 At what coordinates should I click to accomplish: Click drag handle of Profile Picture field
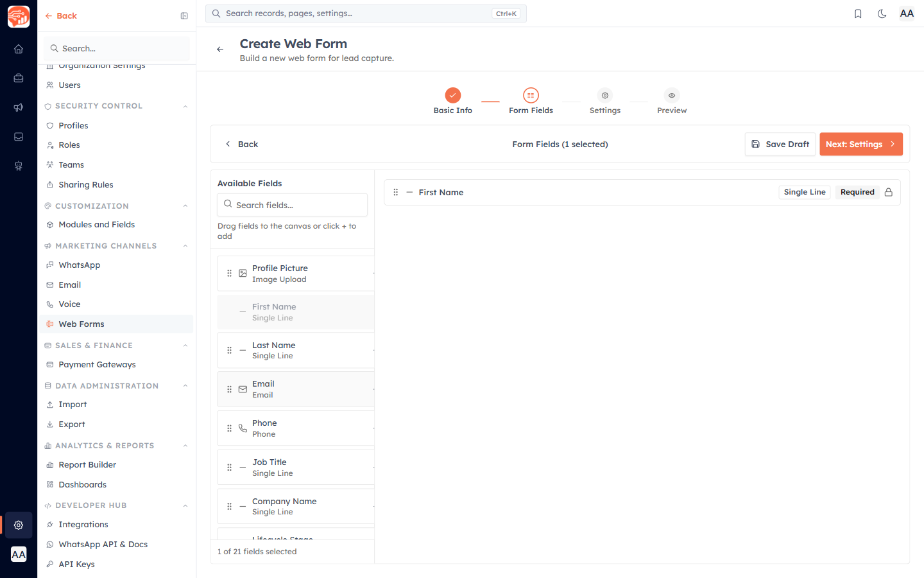click(229, 274)
